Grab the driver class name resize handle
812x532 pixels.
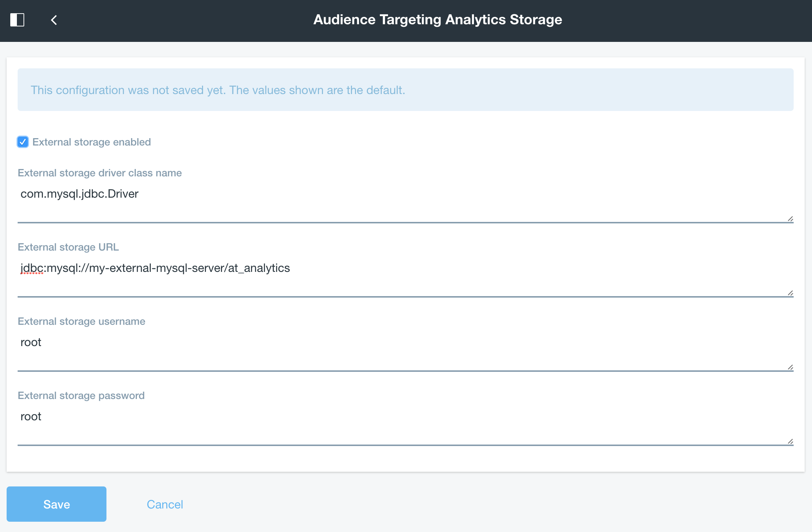coord(790,219)
